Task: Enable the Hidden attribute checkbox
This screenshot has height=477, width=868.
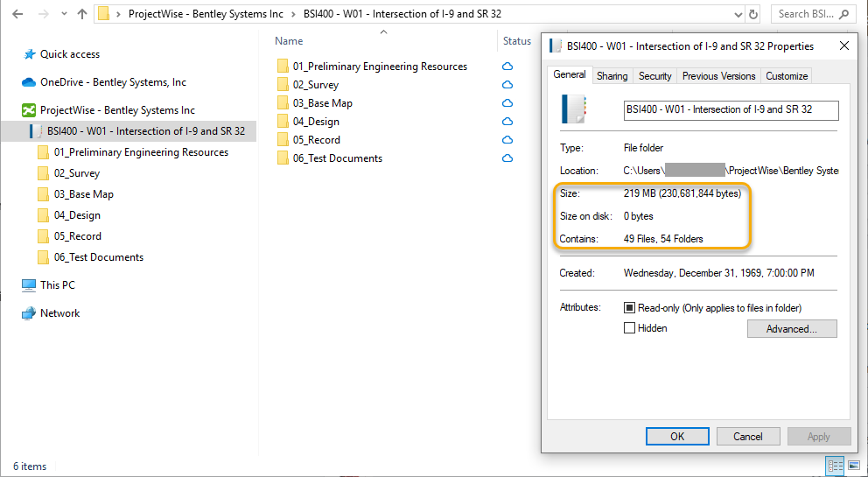Action: tap(629, 328)
